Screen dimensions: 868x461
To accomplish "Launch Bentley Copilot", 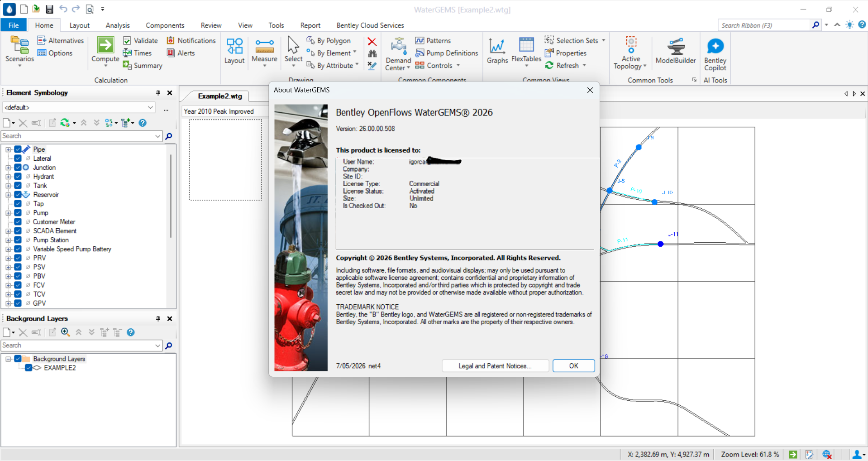I will pos(715,54).
